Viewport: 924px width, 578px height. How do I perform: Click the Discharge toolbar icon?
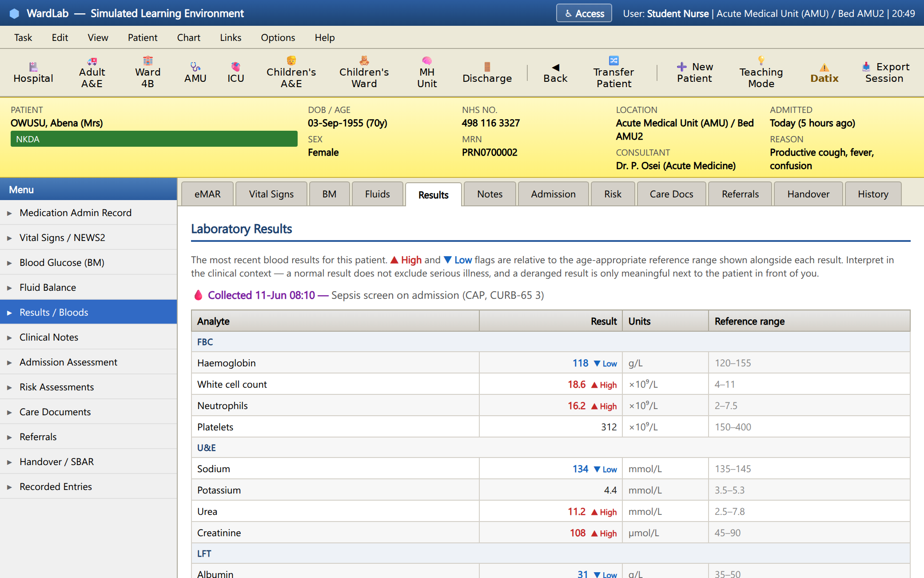click(487, 73)
